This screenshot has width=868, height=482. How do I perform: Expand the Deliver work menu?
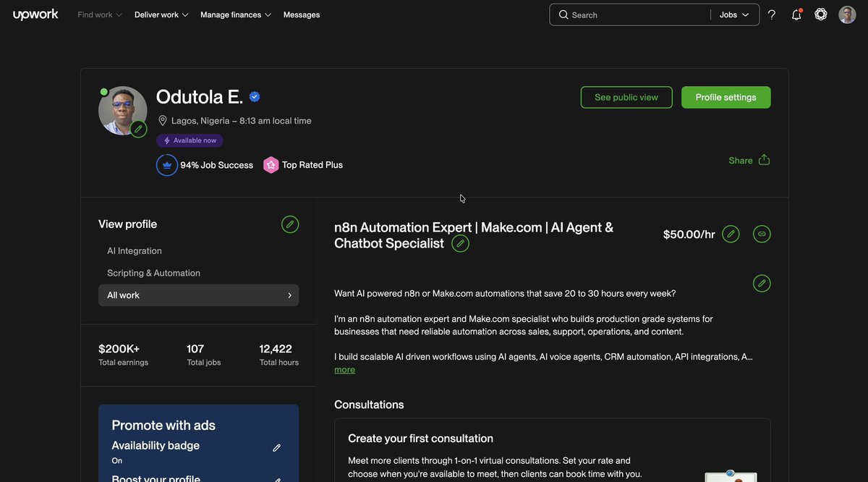click(161, 14)
